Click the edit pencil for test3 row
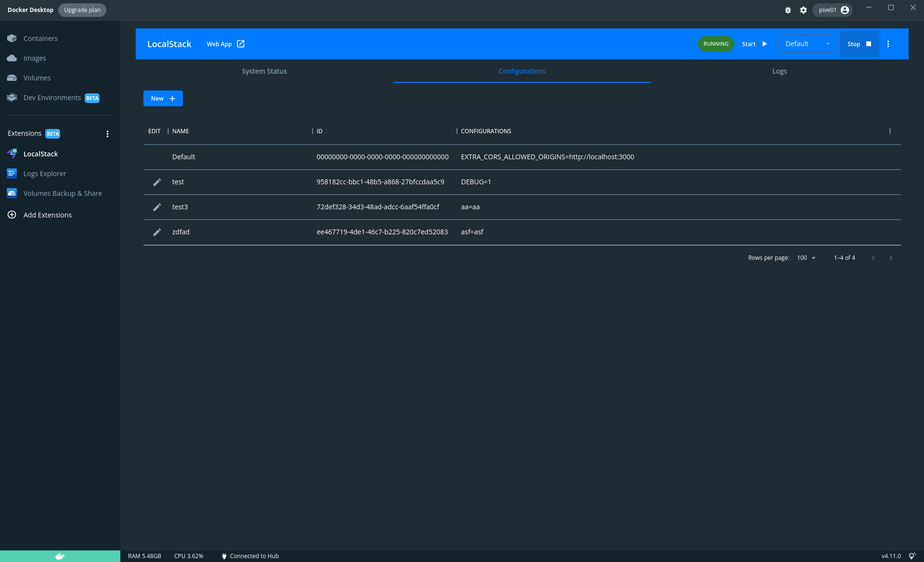 pyautogui.click(x=157, y=207)
